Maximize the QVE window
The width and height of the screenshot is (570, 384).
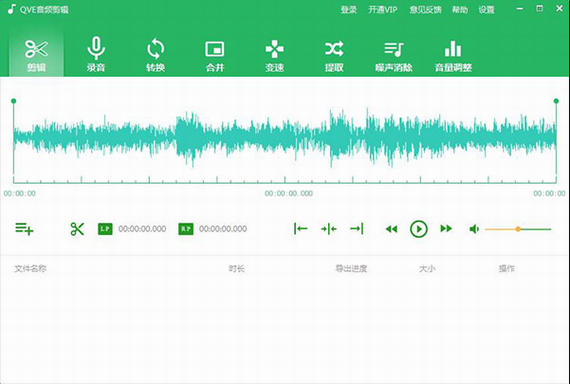tap(540, 8)
